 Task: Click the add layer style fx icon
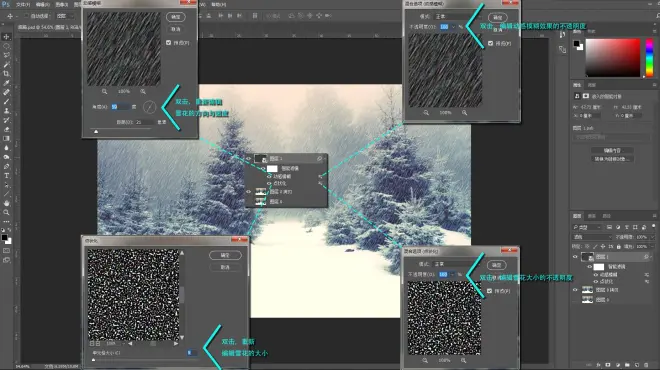(x=598, y=365)
